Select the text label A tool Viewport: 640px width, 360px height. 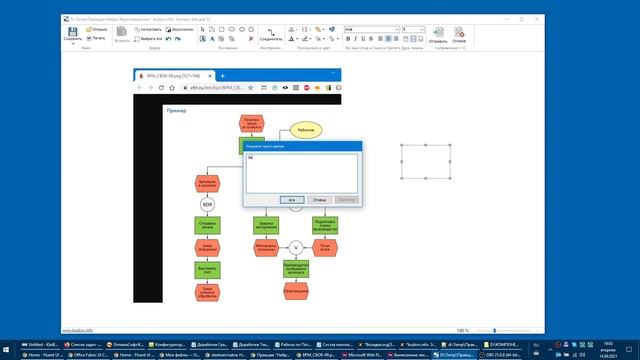pos(212,39)
